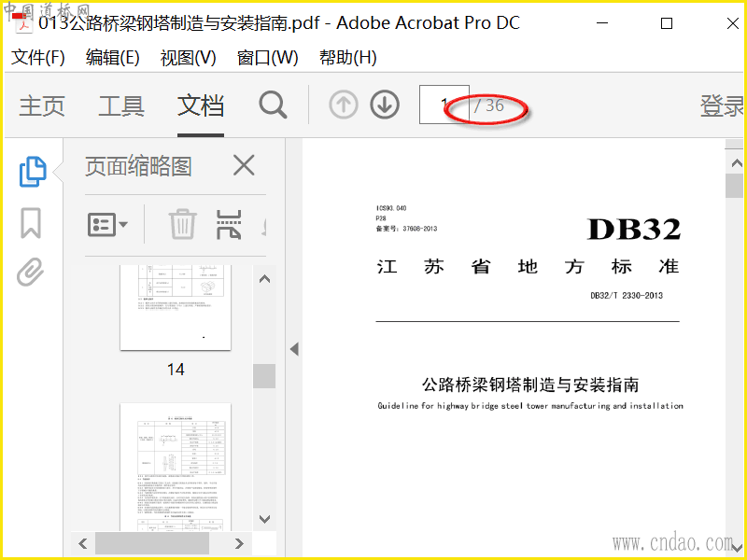Go to previous page with up arrow
The image size is (747, 560).
coord(343,105)
